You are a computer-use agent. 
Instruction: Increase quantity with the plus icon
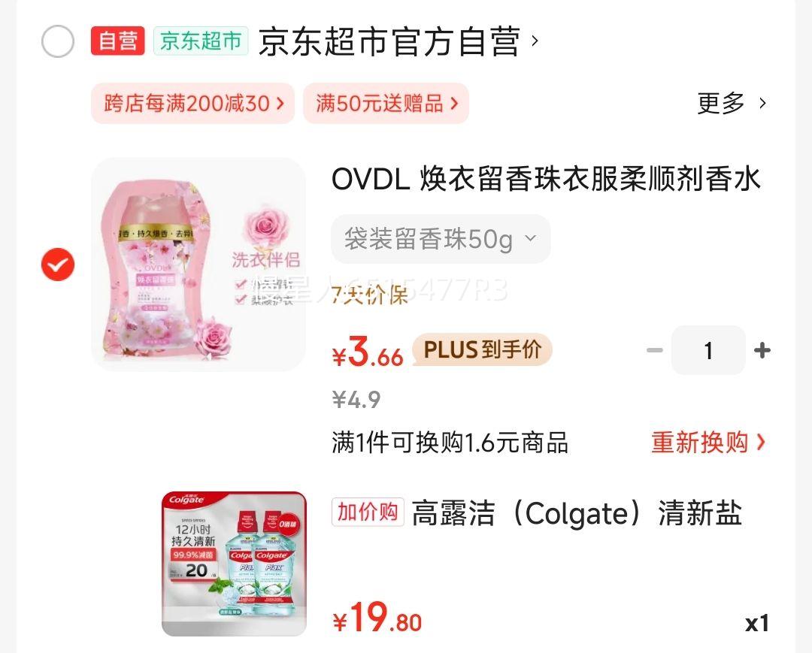click(x=762, y=350)
